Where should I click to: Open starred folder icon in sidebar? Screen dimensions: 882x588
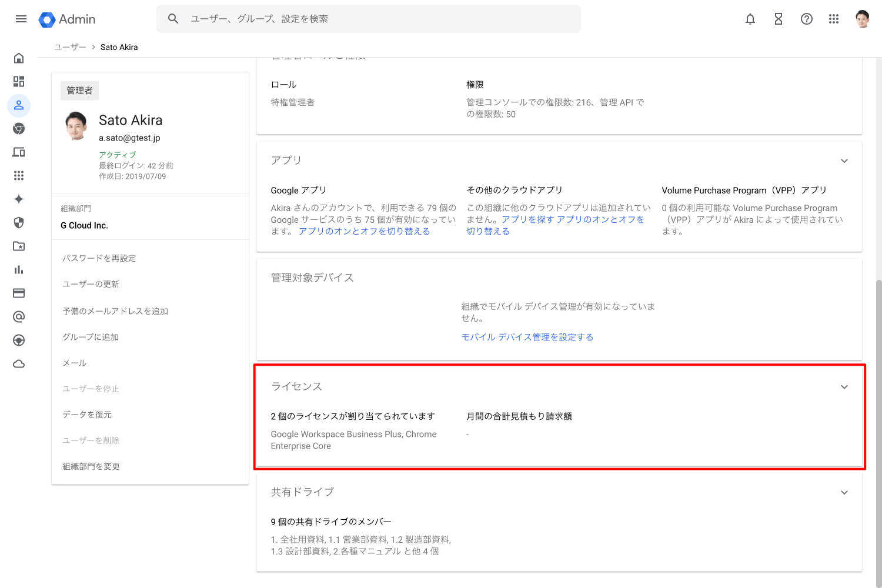pos(19,246)
